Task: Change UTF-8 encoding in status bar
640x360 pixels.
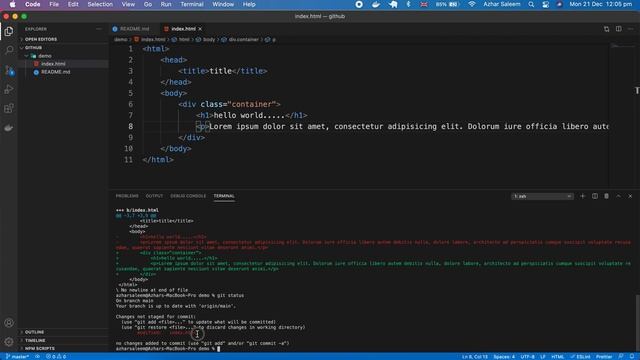Action: click(x=527, y=357)
